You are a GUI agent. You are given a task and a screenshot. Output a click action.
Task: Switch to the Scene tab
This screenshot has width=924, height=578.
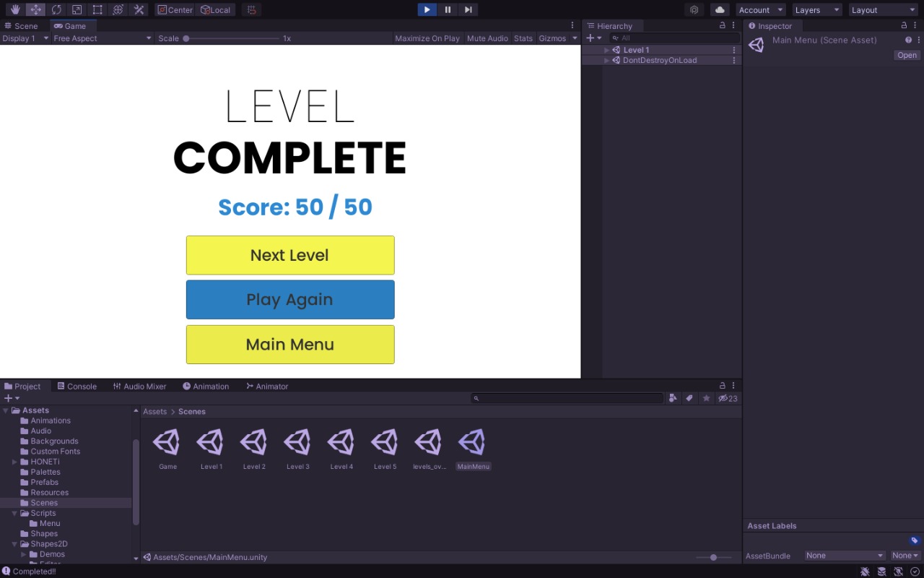click(x=21, y=26)
